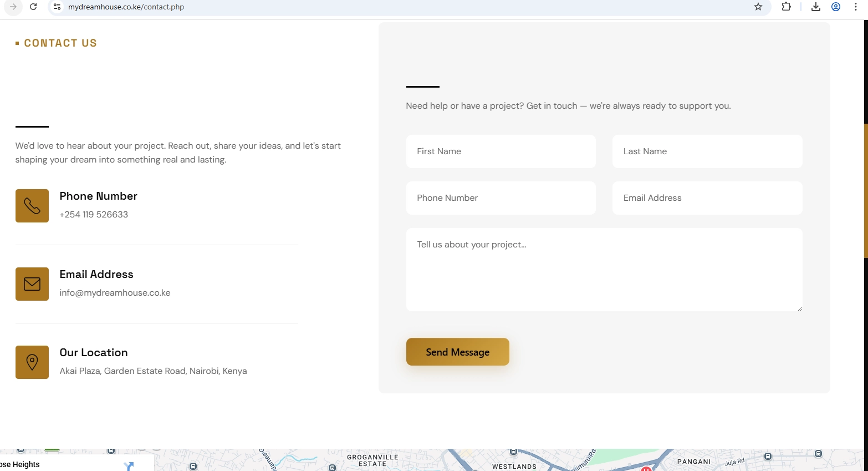Click the map directions arrow icon
The image size is (868, 471).
(129, 466)
